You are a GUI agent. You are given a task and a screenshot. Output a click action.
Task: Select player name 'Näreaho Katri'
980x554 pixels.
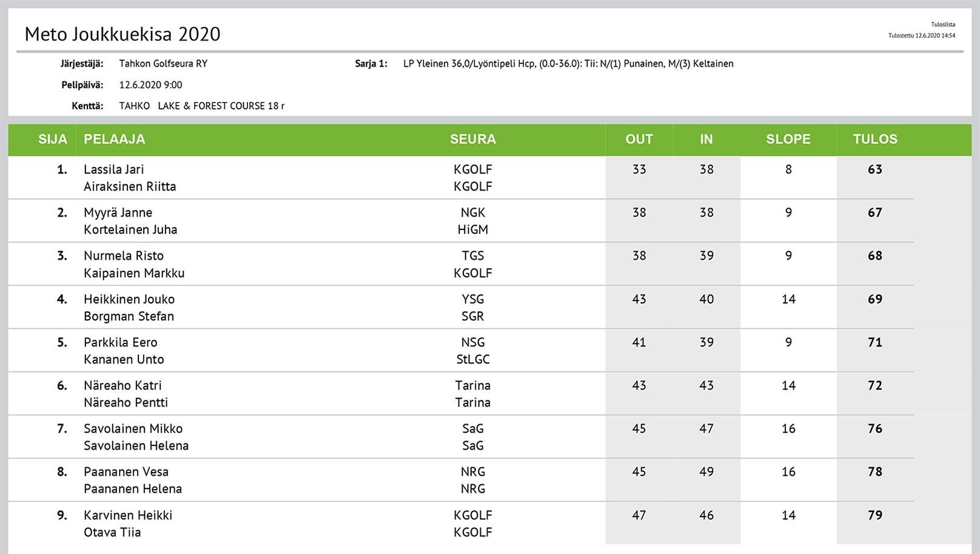click(x=122, y=385)
